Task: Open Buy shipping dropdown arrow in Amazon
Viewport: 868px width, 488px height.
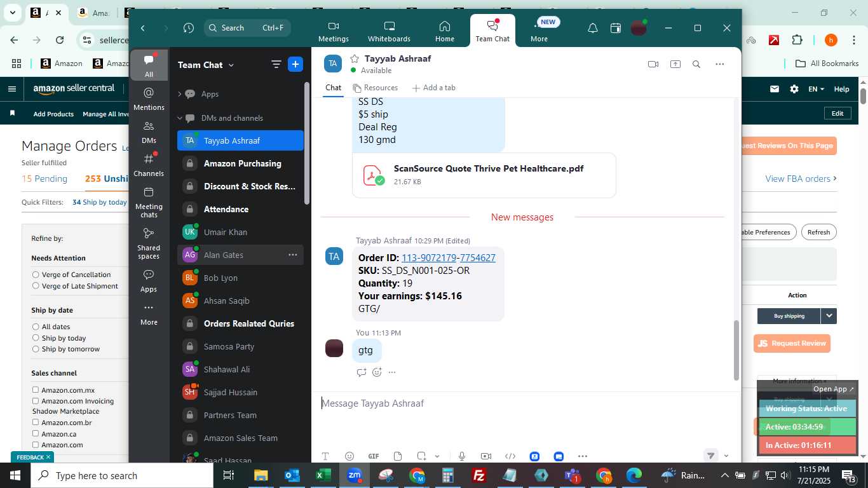Action: click(x=829, y=316)
